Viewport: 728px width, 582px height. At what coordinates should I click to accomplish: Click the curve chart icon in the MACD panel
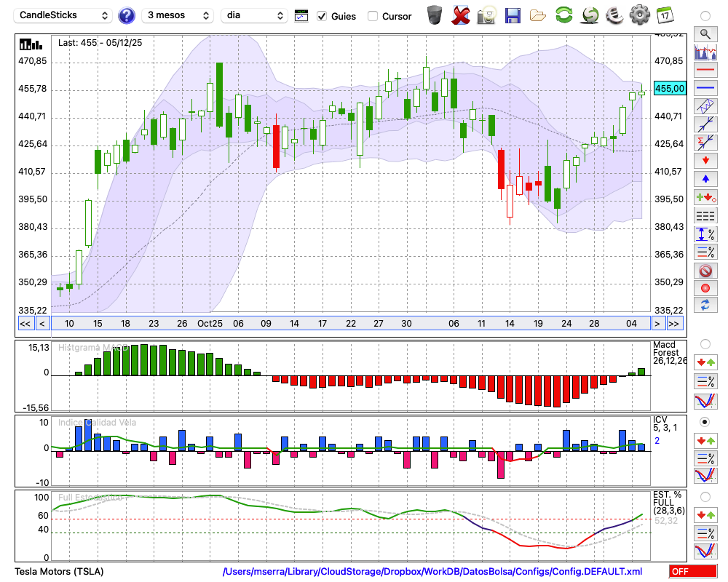pos(705,401)
